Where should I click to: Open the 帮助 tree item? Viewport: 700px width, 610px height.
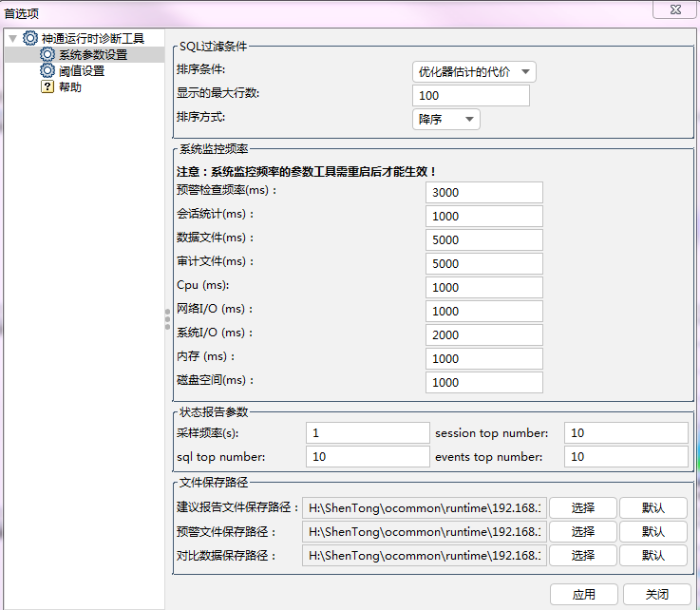click(x=70, y=87)
